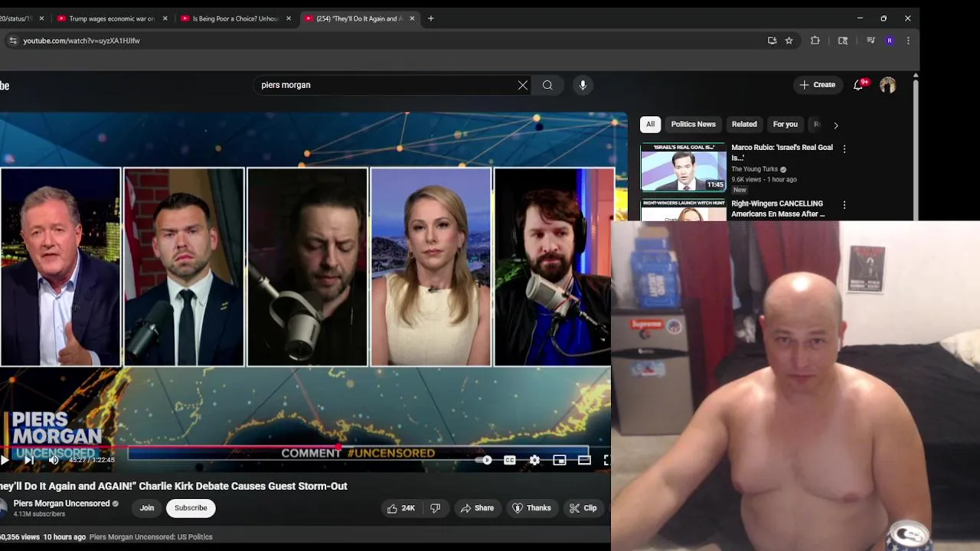
Task: Run the search with magnifier button
Action: (547, 85)
